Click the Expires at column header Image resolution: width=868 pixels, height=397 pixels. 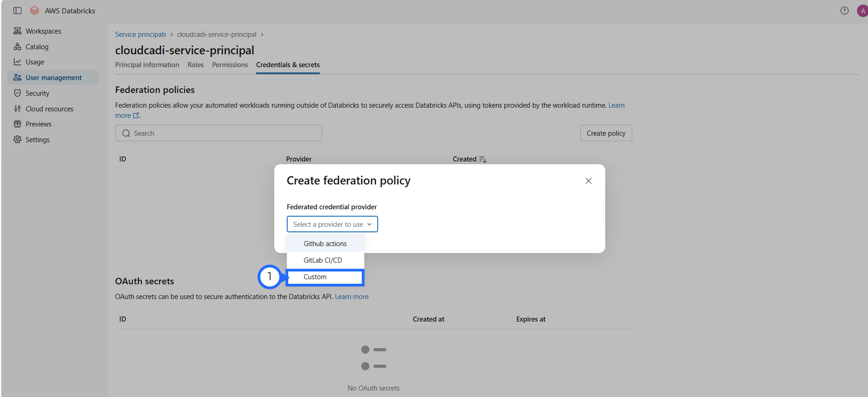tap(531, 319)
